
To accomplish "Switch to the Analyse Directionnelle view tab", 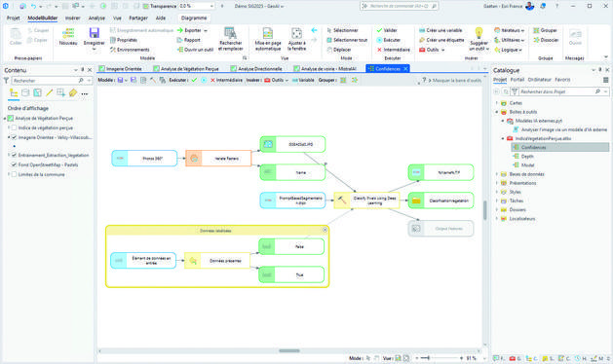I will point(256,69).
